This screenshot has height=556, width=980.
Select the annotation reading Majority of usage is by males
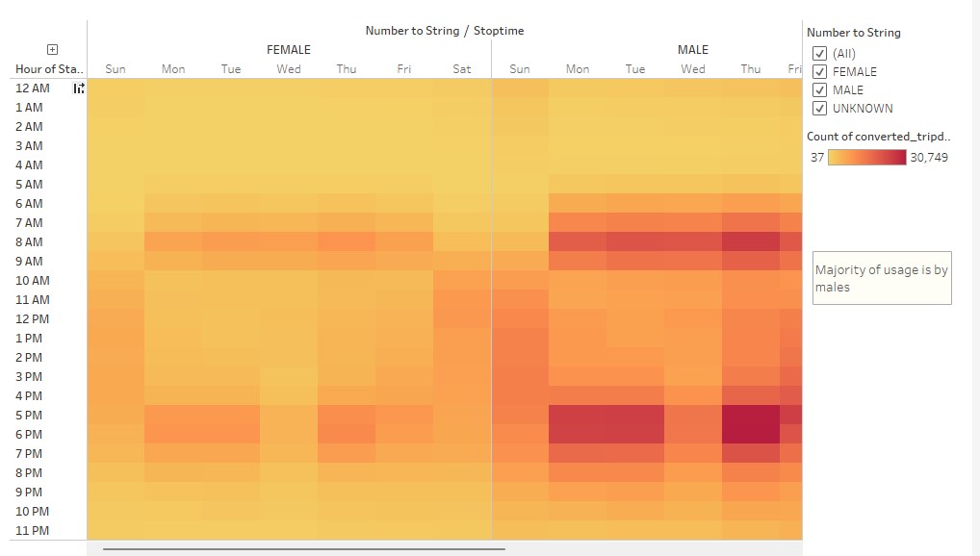pos(879,278)
